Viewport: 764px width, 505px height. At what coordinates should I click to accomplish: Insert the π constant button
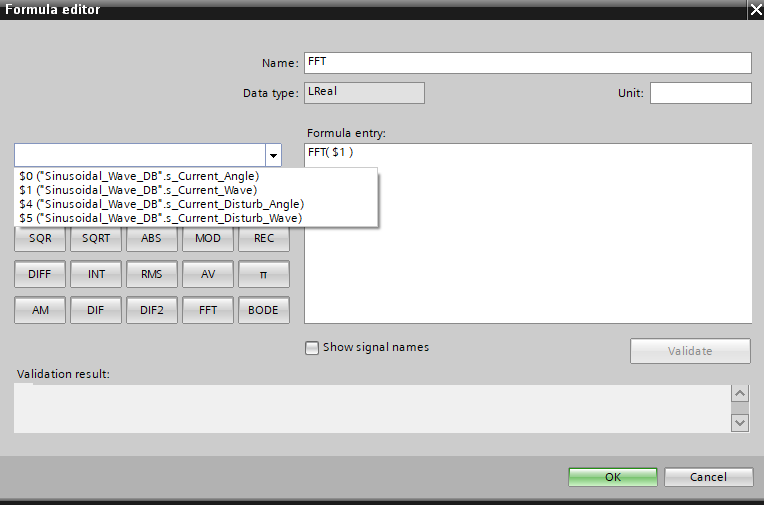[x=264, y=274]
